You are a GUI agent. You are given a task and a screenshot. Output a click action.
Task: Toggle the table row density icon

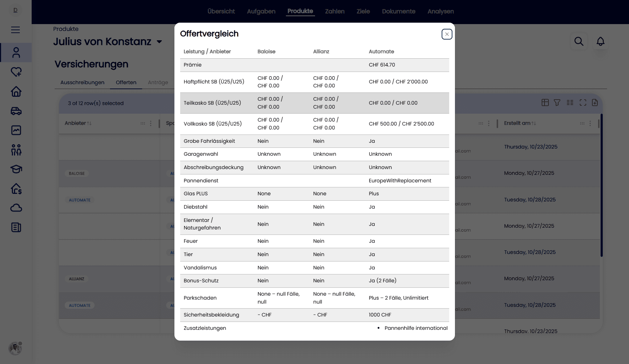(570, 103)
